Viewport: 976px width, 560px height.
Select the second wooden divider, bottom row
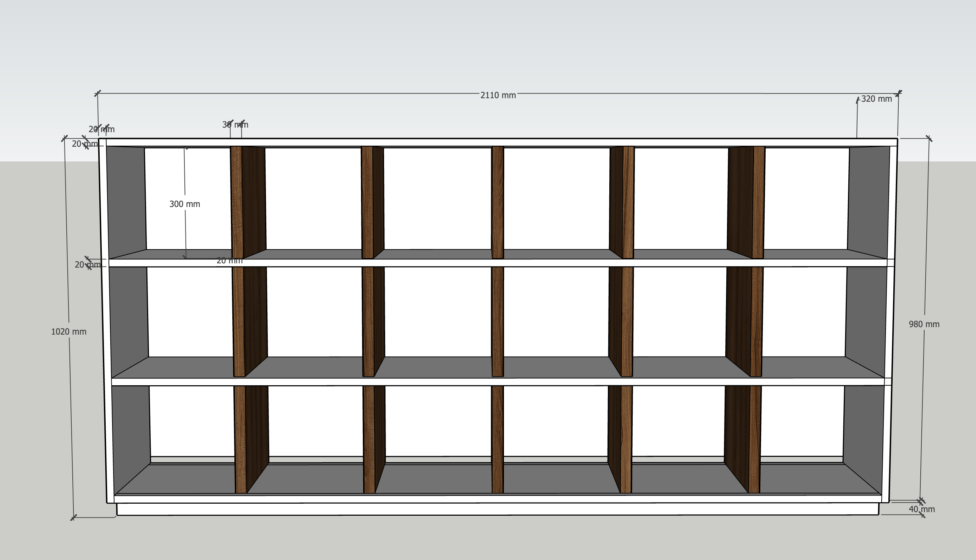pos(369,438)
